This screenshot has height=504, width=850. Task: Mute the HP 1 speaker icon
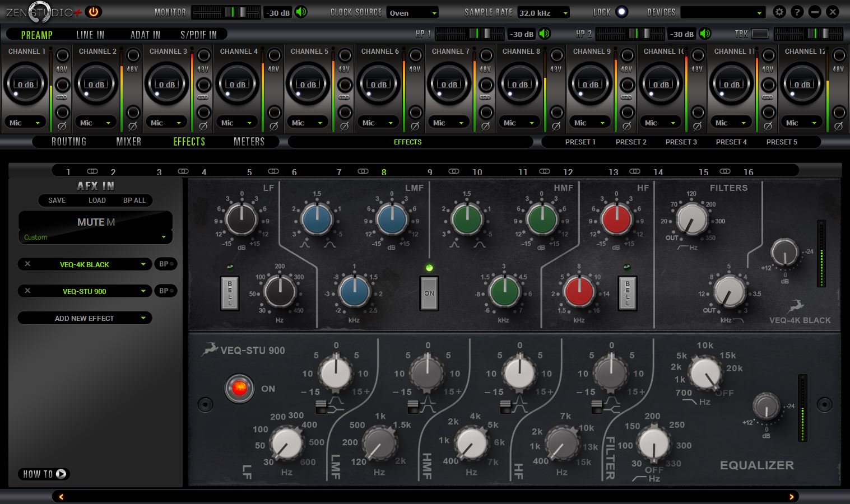pos(545,34)
